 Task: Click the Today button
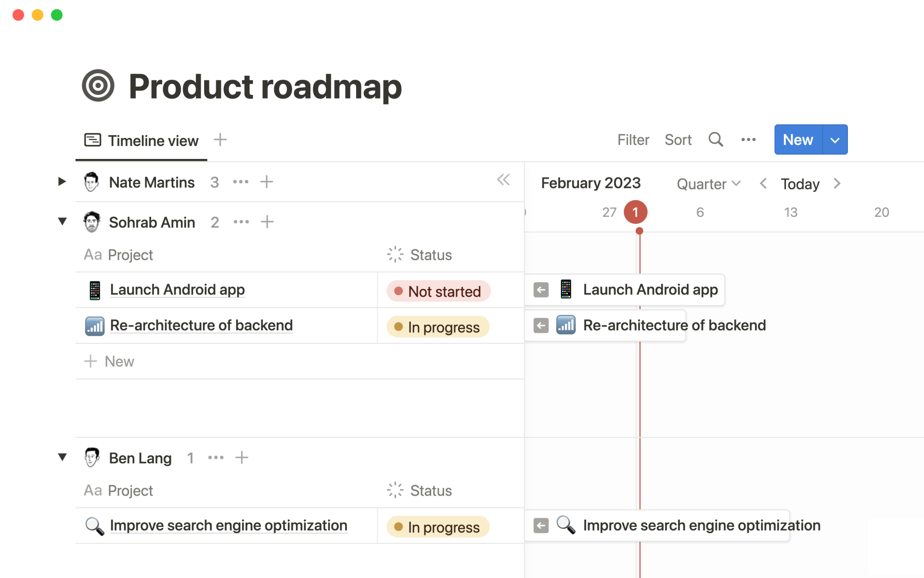tap(800, 184)
